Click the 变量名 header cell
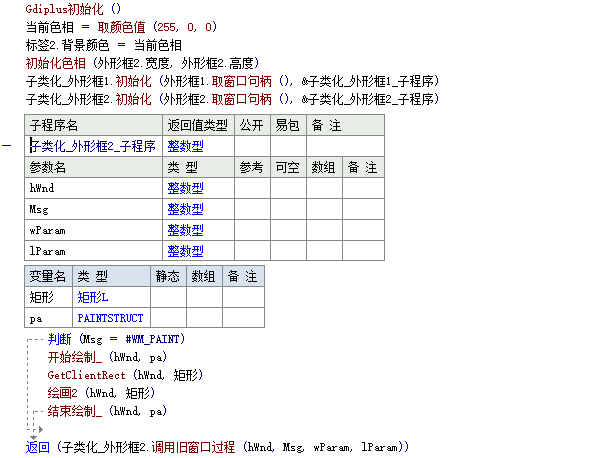Viewport: 605px width, 458px height. (x=48, y=276)
